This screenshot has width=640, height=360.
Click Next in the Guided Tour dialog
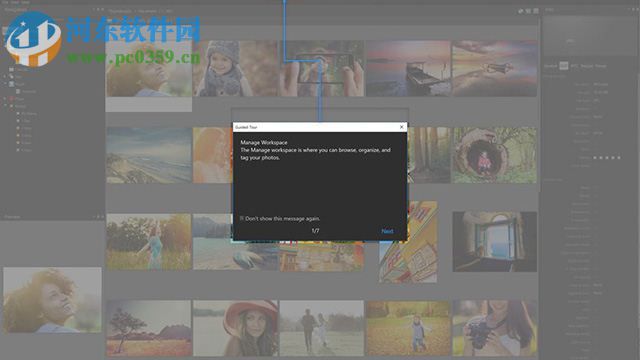point(387,231)
